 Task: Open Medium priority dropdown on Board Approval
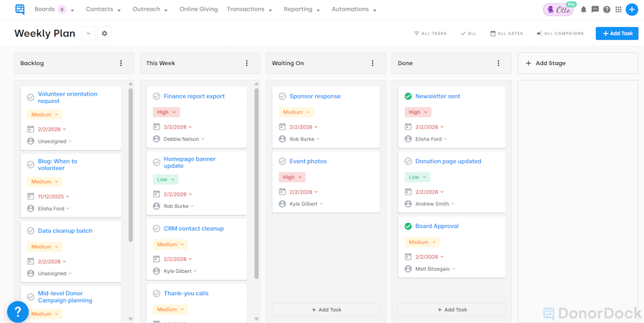pyautogui.click(x=422, y=242)
